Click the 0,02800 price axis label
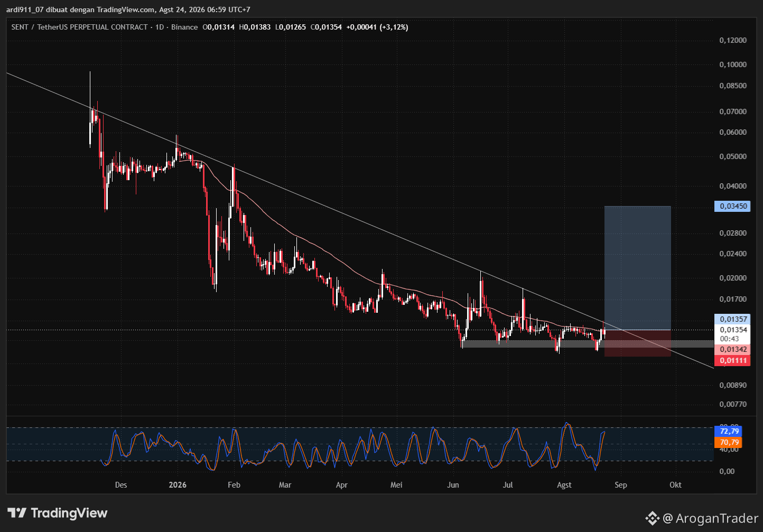Screen dimensions: 763x532 click(x=733, y=233)
